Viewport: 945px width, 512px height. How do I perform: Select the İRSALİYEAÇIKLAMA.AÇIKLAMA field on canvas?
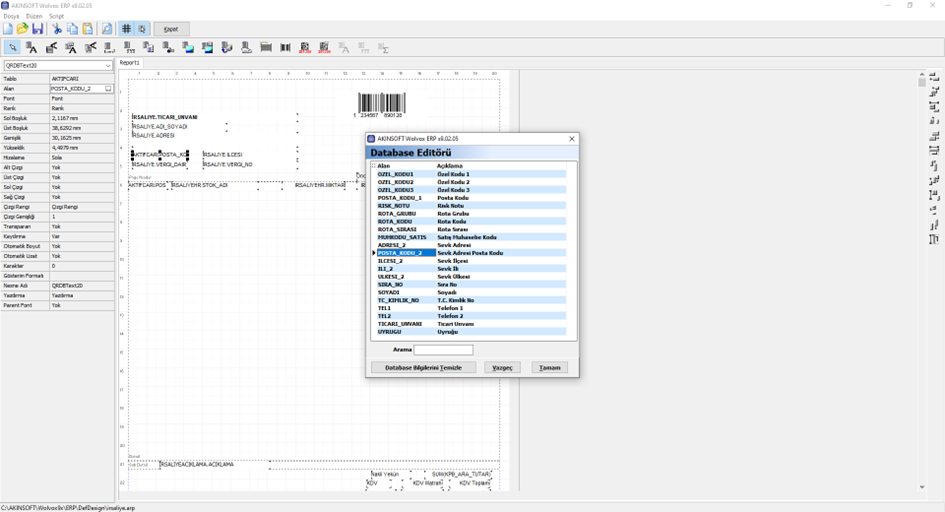point(196,464)
